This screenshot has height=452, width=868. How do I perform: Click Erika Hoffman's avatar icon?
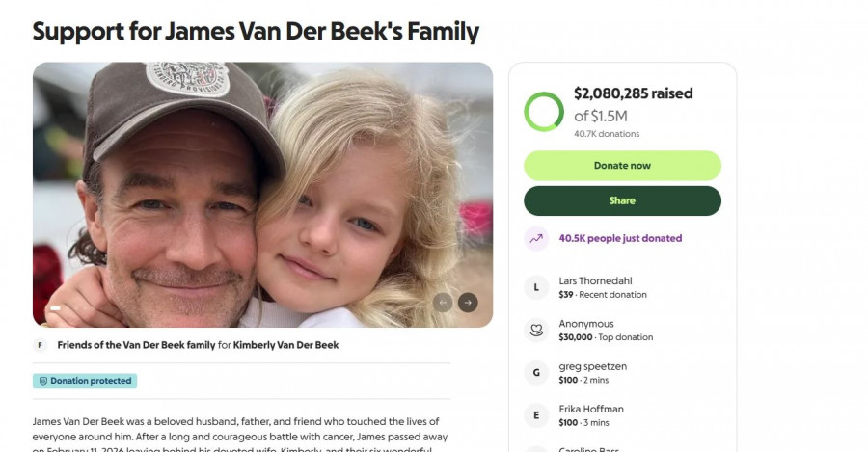(x=536, y=415)
